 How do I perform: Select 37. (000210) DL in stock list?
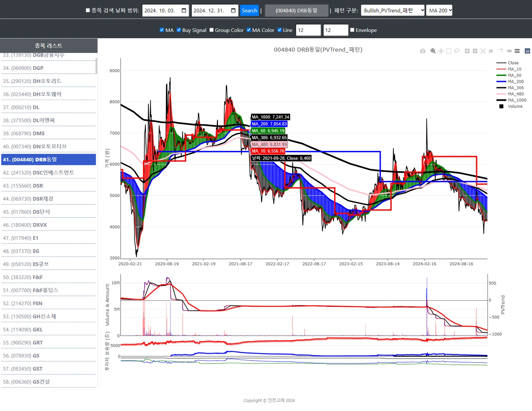pyautogui.click(x=48, y=107)
